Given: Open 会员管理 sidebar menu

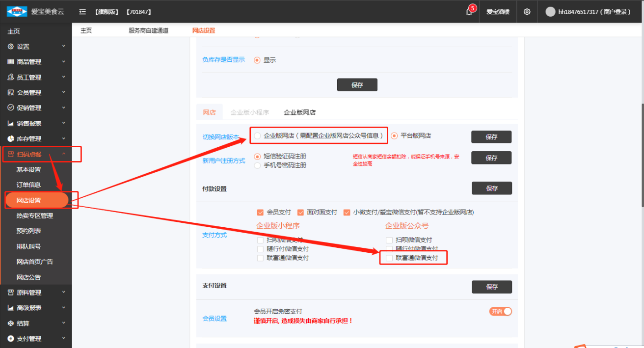Looking at the screenshot, I should 29,92.
